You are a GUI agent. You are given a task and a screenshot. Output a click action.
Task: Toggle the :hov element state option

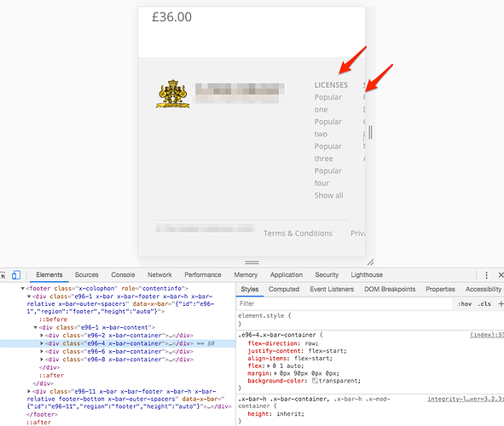[x=465, y=303]
